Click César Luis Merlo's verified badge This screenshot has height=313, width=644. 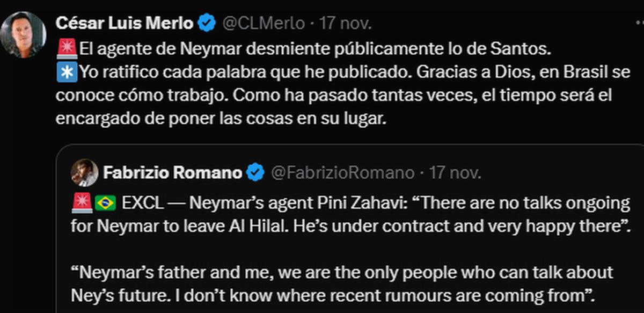tap(208, 23)
